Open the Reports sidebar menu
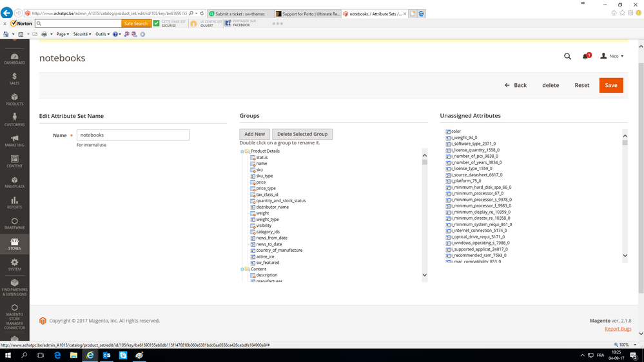The width and height of the screenshot is (644, 362). (14, 203)
